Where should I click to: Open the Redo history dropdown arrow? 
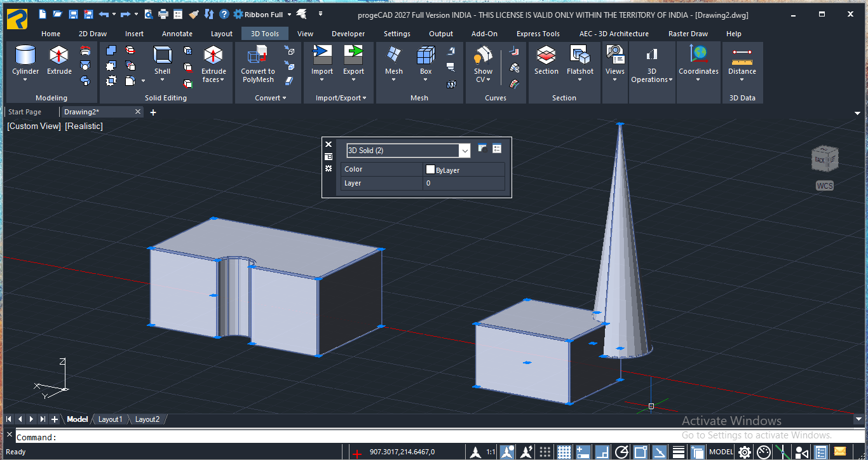coord(136,14)
